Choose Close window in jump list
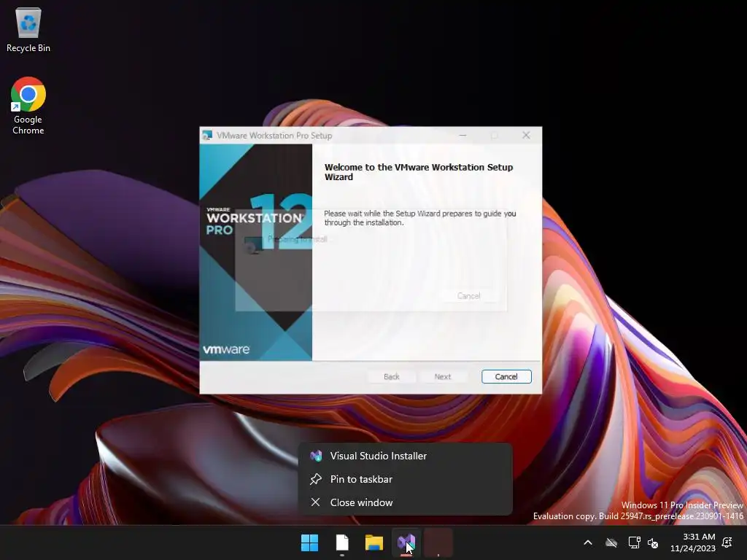The height and width of the screenshot is (560, 747). 406,502
